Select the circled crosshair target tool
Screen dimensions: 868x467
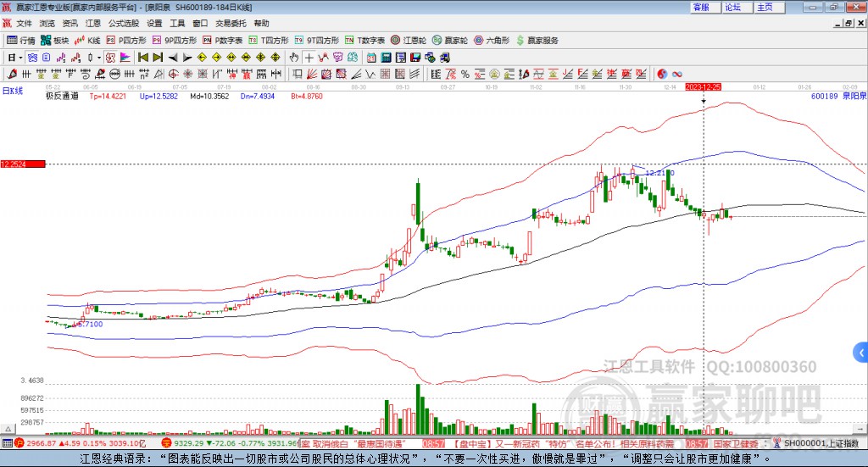click(x=173, y=74)
